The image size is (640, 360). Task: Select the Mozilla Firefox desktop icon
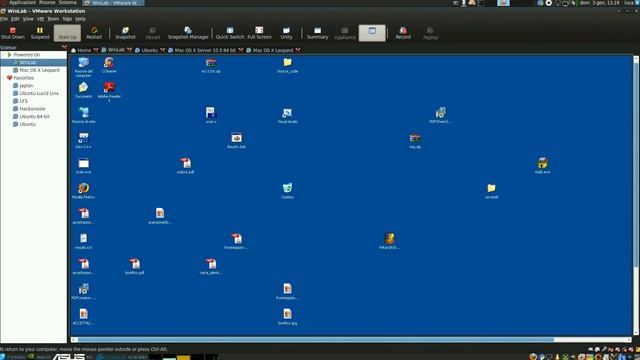coord(83,191)
